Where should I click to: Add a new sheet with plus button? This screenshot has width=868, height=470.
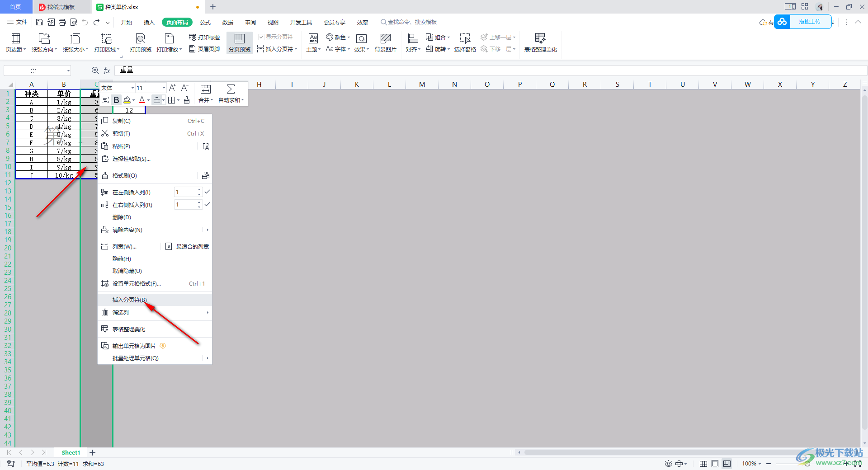coord(93,452)
